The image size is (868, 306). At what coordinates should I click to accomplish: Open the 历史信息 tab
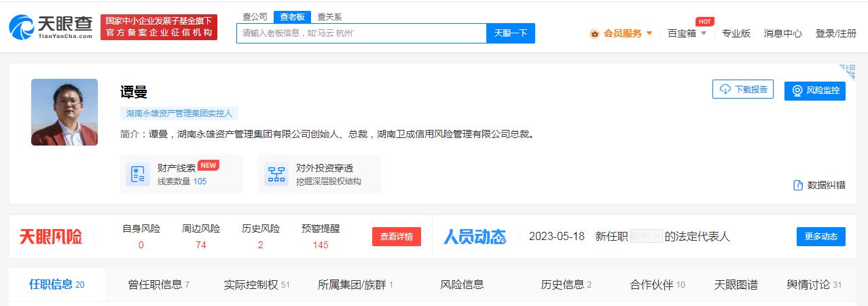[566, 285]
